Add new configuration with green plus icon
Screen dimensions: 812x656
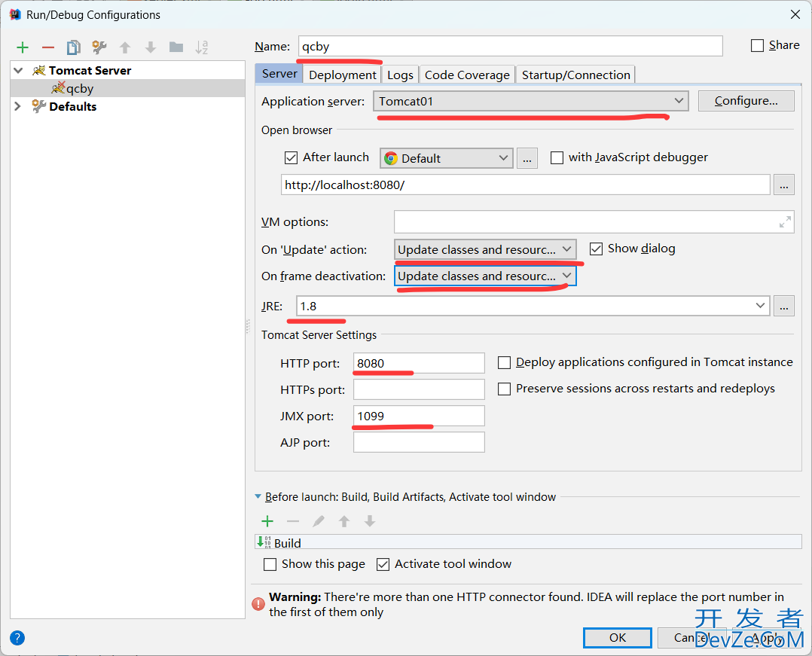pos(23,47)
